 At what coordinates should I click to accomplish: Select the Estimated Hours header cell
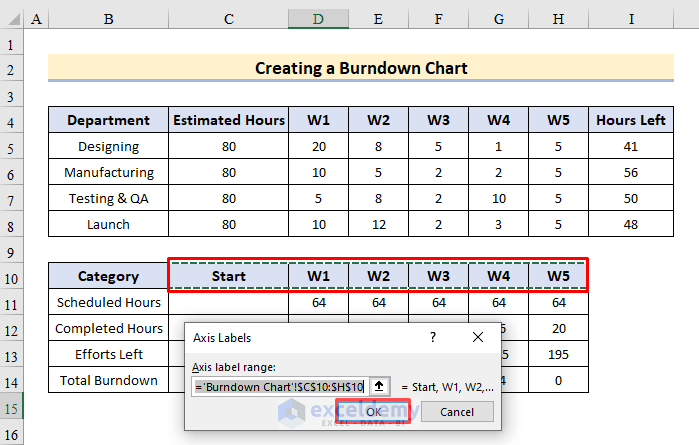pyautogui.click(x=229, y=121)
